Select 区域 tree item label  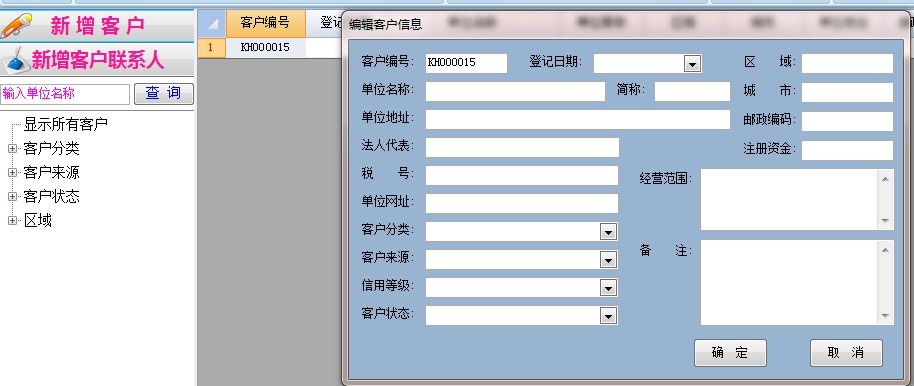click(x=37, y=220)
